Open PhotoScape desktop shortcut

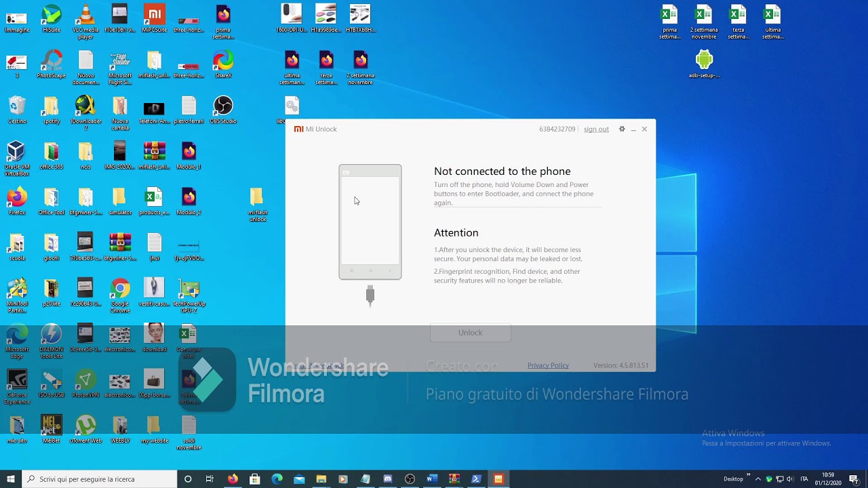(52, 64)
